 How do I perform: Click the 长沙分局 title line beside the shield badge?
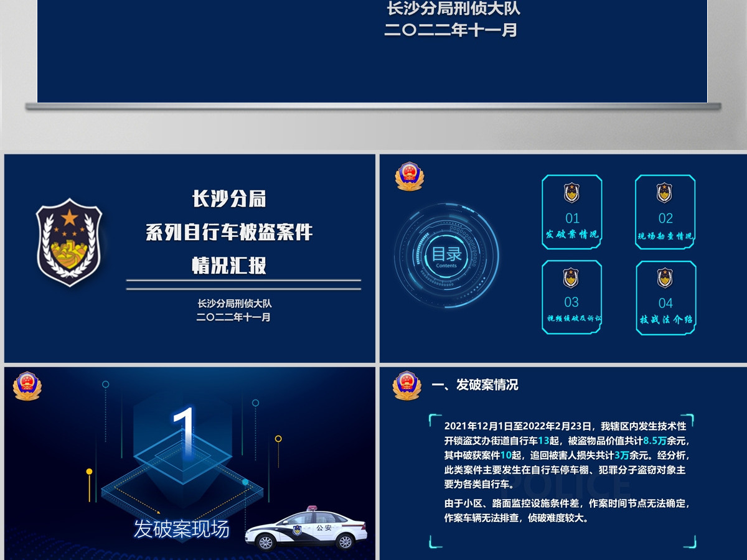[229, 199]
